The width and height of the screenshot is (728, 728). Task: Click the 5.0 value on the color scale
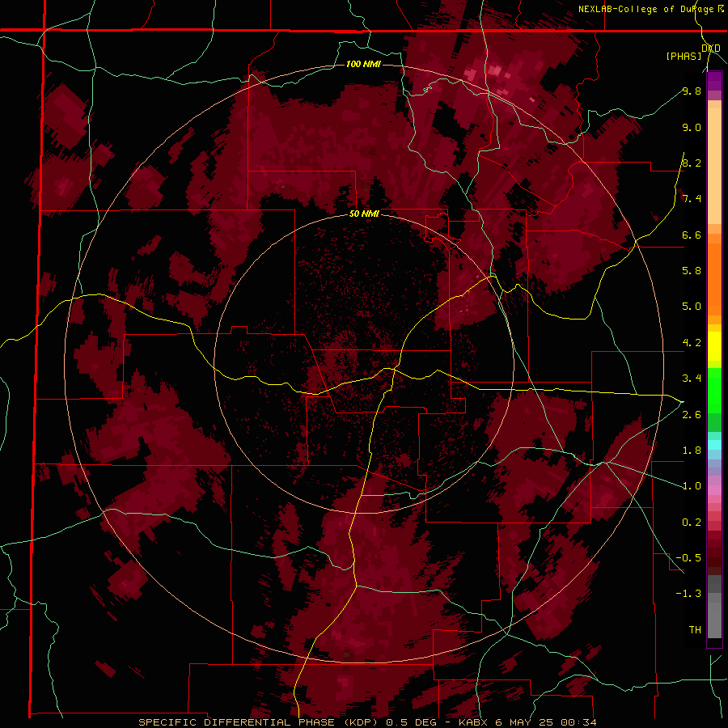click(692, 307)
